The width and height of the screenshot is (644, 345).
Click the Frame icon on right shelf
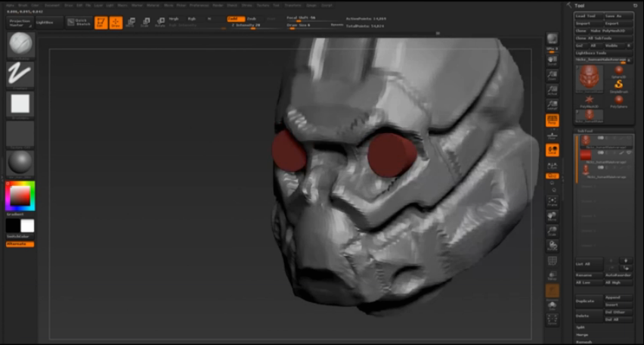553,201
